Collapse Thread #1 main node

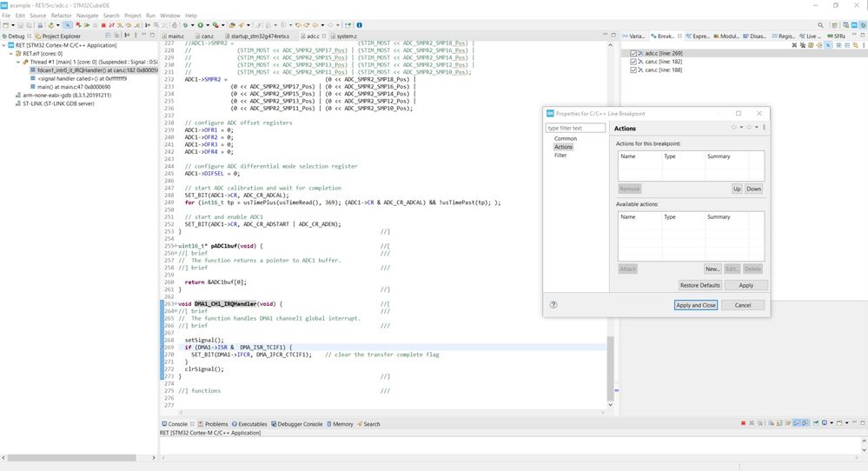click(x=18, y=62)
